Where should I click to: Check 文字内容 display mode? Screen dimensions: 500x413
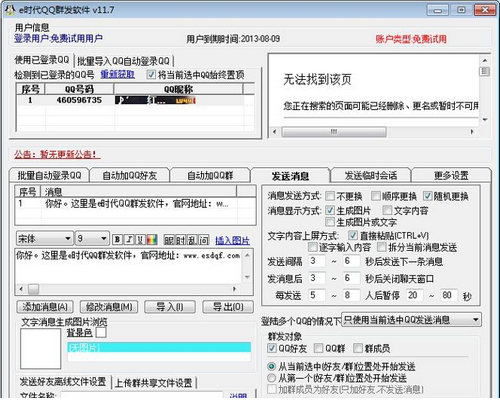click(387, 210)
